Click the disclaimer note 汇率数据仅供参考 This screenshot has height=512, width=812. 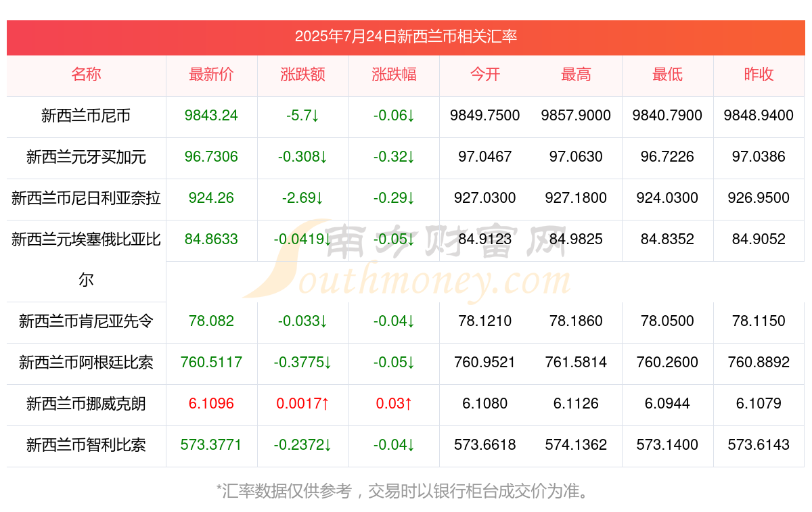(x=288, y=491)
